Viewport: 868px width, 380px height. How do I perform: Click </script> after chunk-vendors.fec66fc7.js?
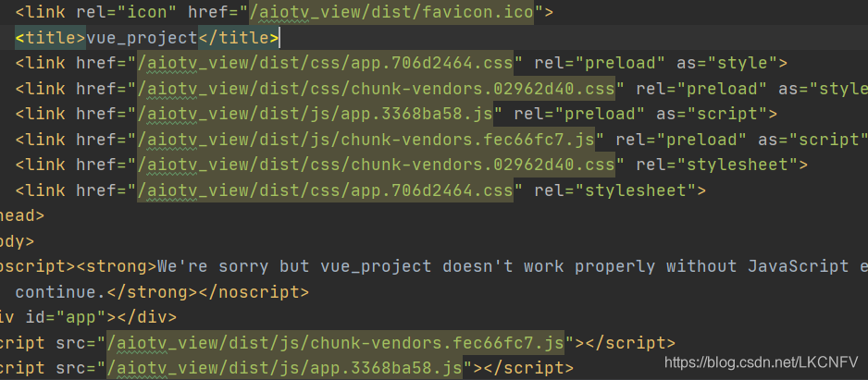[630, 343]
